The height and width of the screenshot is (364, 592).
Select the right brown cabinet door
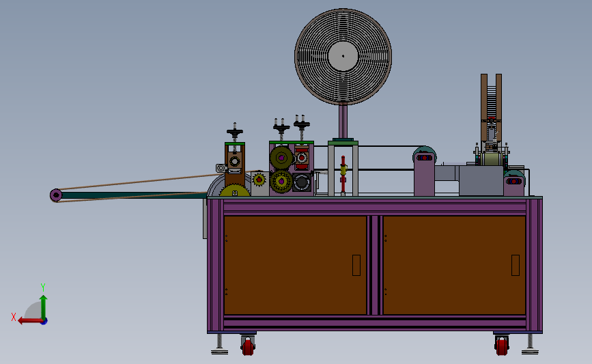(x=454, y=265)
